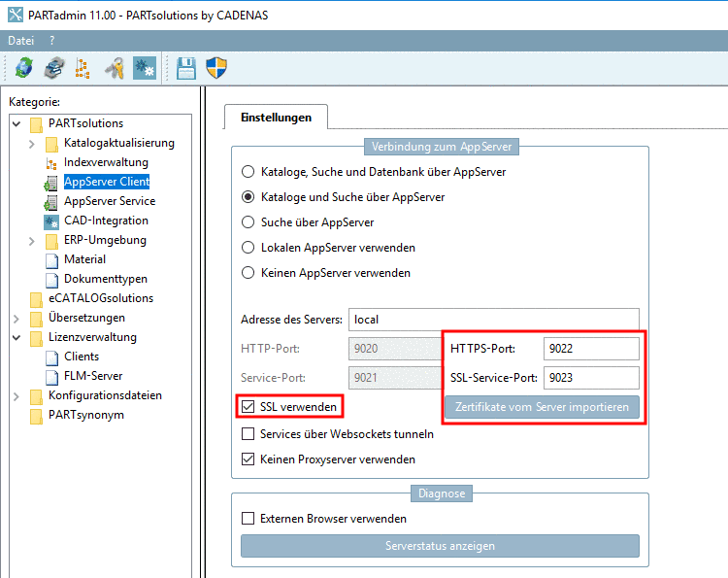
Task: Open the Datei menu
Action: click(x=21, y=41)
